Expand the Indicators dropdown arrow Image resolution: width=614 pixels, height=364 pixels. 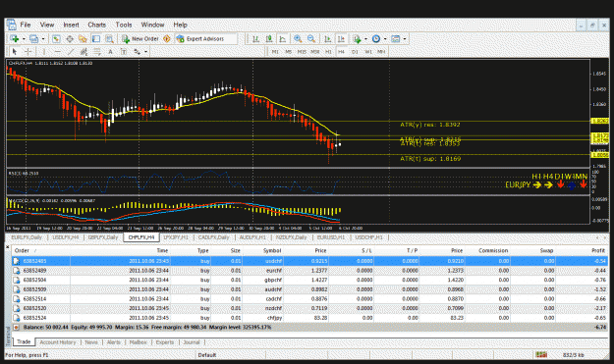click(365, 39)
